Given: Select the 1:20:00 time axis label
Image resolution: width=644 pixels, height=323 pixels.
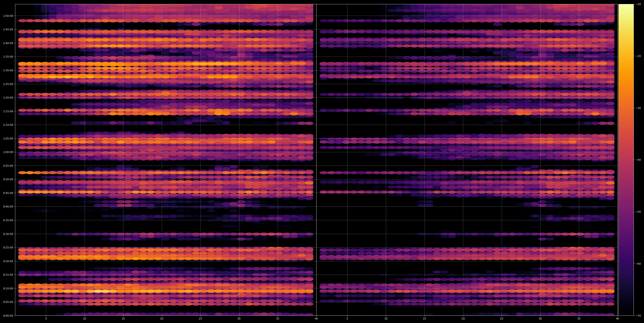Looking at the screenshot, I should coord(8,97).
